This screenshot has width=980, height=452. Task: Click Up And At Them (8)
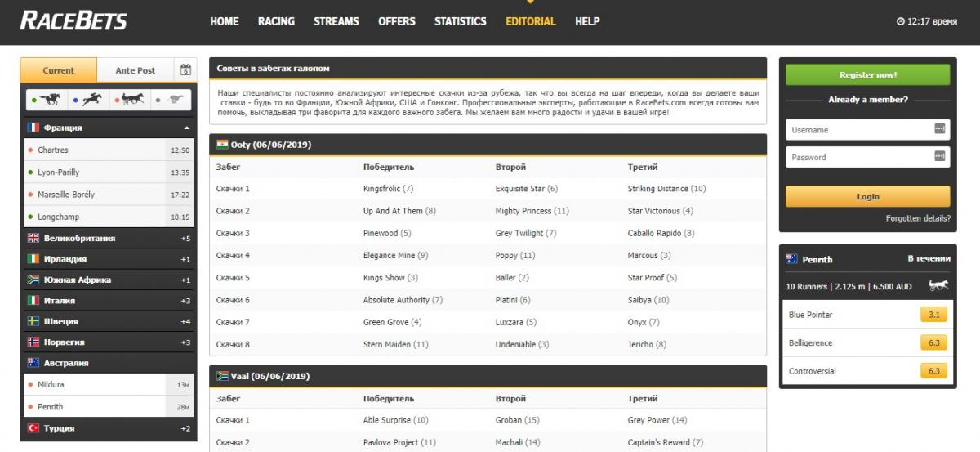tap(400, 211)
